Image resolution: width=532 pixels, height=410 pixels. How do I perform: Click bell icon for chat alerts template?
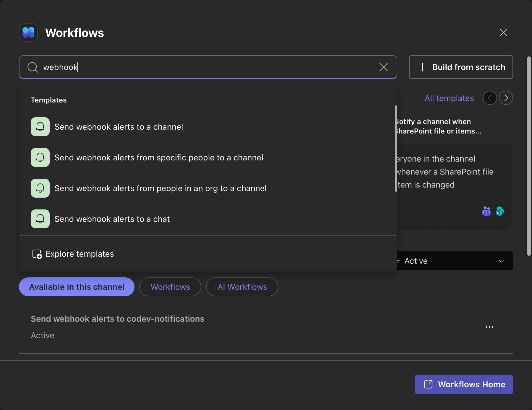(40, 219)
